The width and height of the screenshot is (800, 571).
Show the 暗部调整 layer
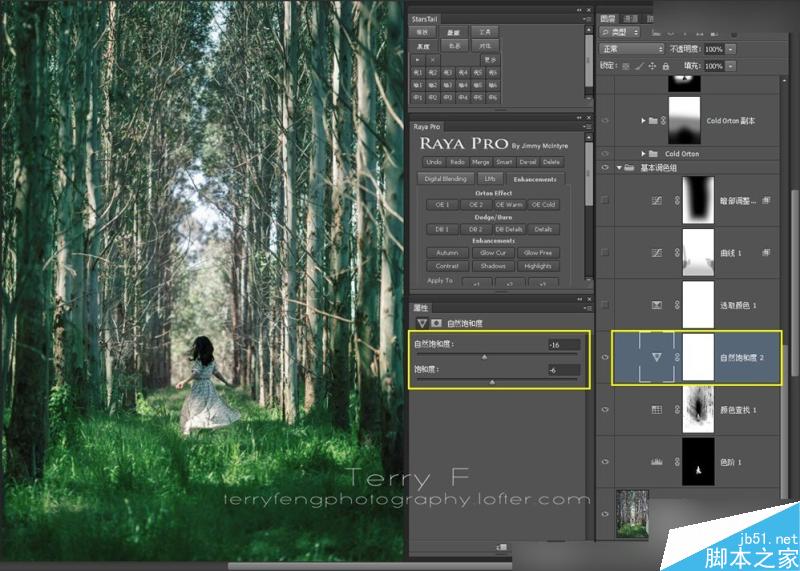(606, 201)
